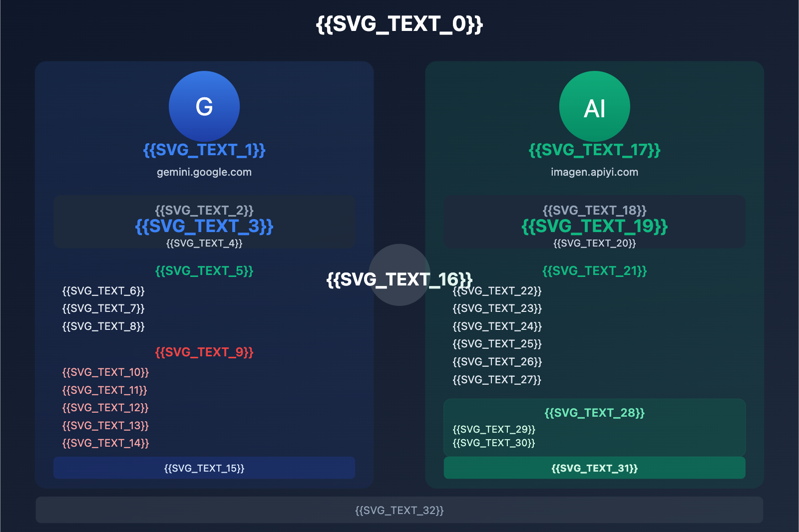
Task: Click the SVG_TEXT_1 blue card title
Action: (x=204, y=150)
